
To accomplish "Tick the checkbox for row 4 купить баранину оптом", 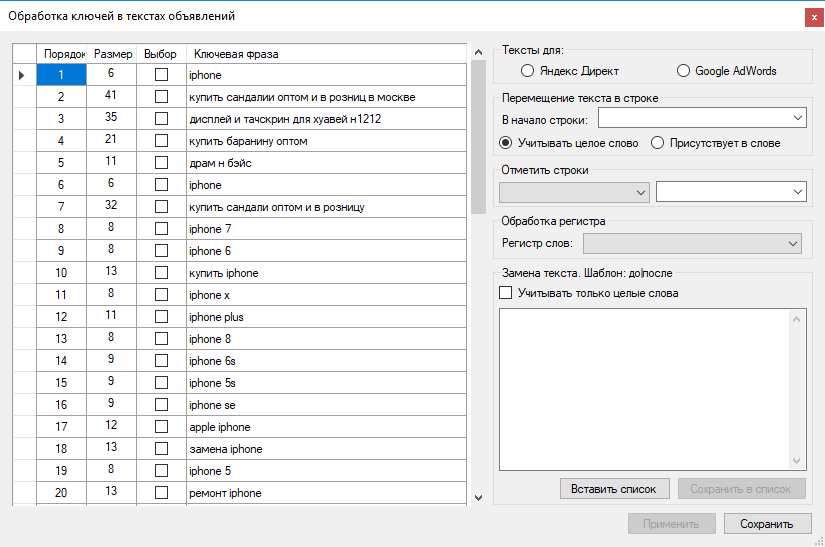I will [x=161, y=141].
